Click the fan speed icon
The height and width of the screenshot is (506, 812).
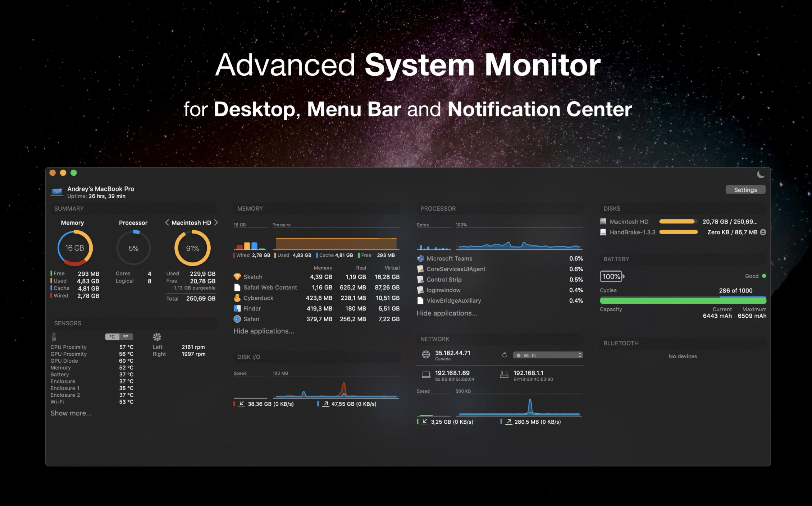(157, 337)
